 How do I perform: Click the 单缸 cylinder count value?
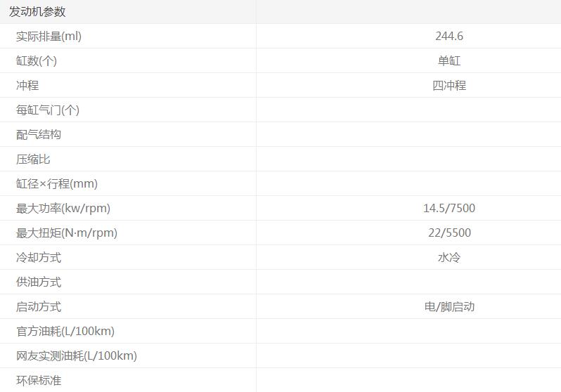coord(449,61)
